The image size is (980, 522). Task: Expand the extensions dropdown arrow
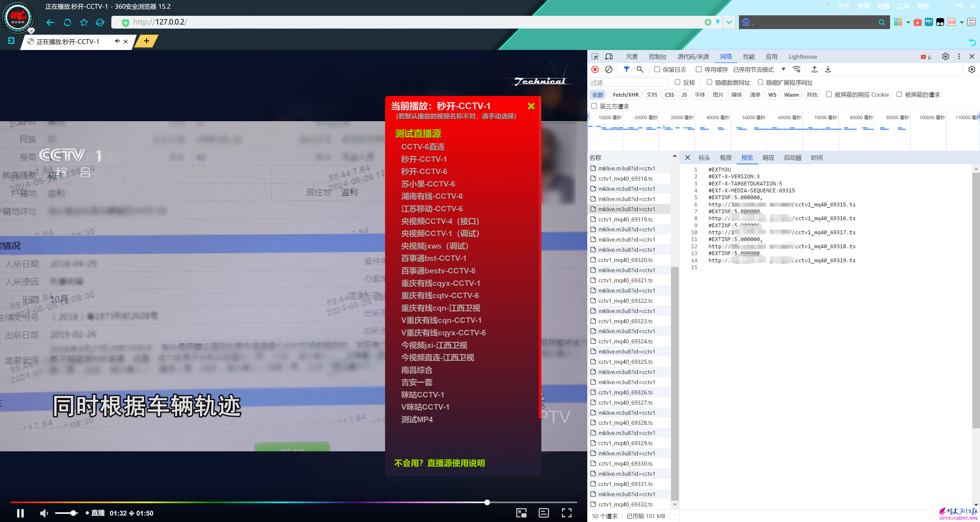tap(908, 22)
